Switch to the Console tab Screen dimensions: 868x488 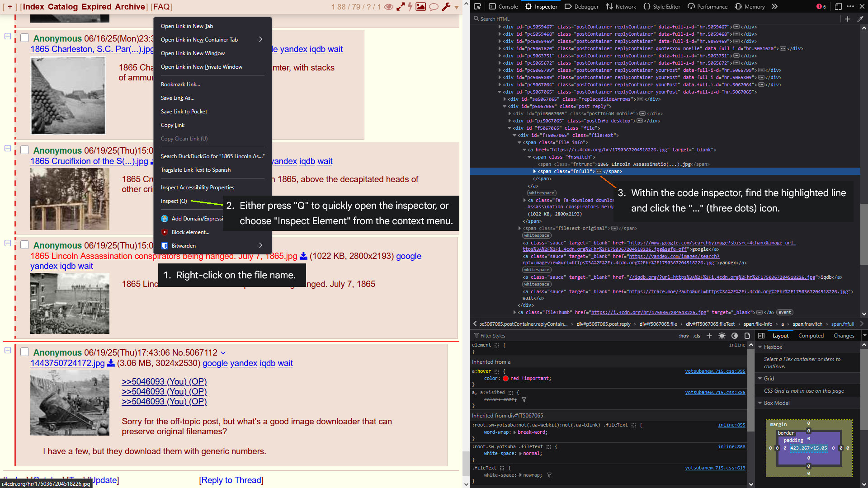click(503, 6)
